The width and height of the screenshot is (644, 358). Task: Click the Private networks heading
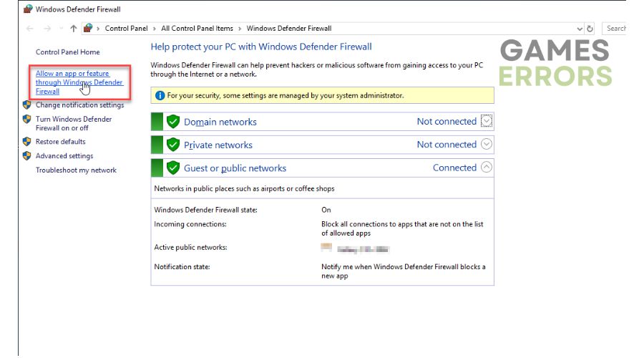pos(218,145)
